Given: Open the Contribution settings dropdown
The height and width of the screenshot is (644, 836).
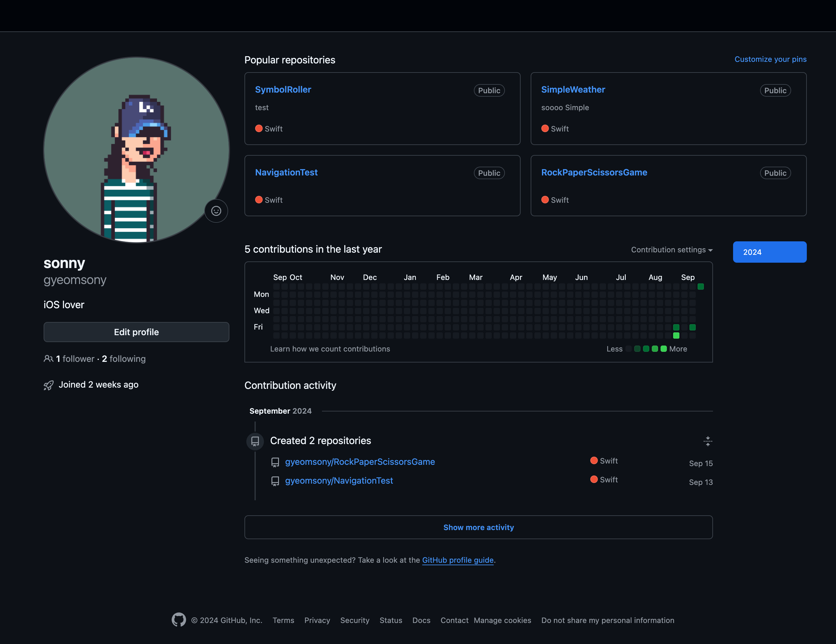Looking at the screenshot, I should 671,250.
